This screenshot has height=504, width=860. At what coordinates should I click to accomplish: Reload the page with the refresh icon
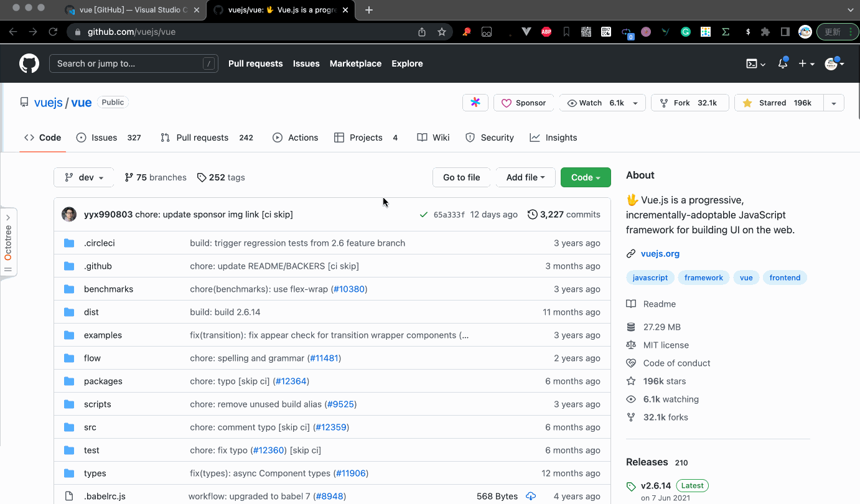53,32
